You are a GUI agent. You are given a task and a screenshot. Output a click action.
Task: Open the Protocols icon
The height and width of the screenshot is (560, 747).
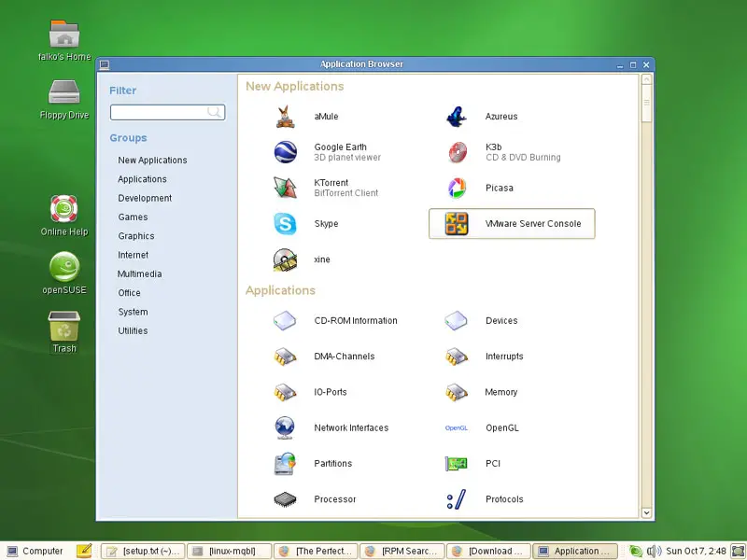click(457, 499)
